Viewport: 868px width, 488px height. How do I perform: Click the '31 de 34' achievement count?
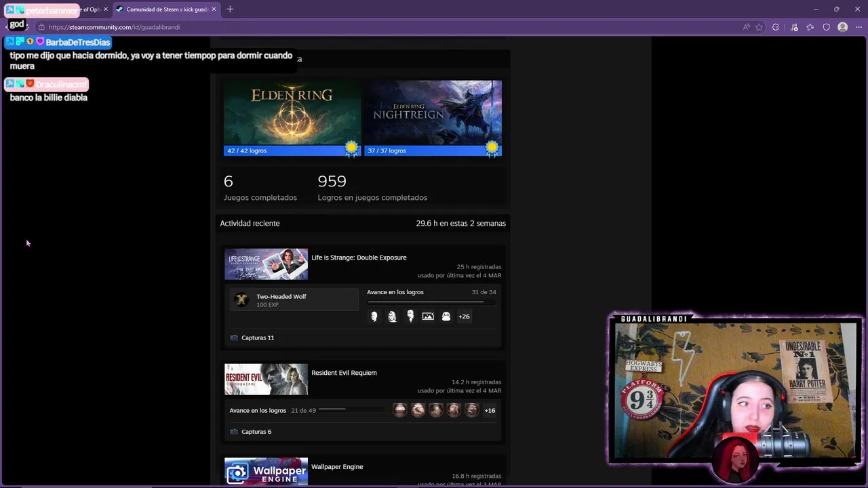coord(484,292)
